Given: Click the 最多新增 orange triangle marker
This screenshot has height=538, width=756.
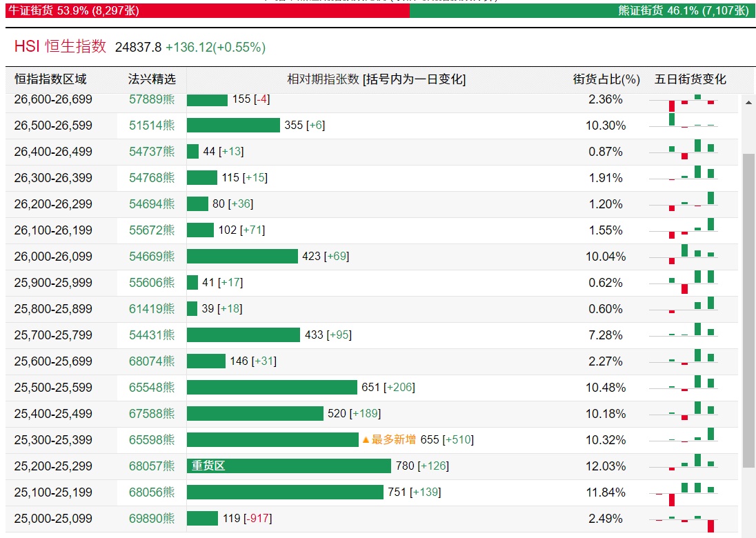Looking at the screenshot, I should coord(366,440).
